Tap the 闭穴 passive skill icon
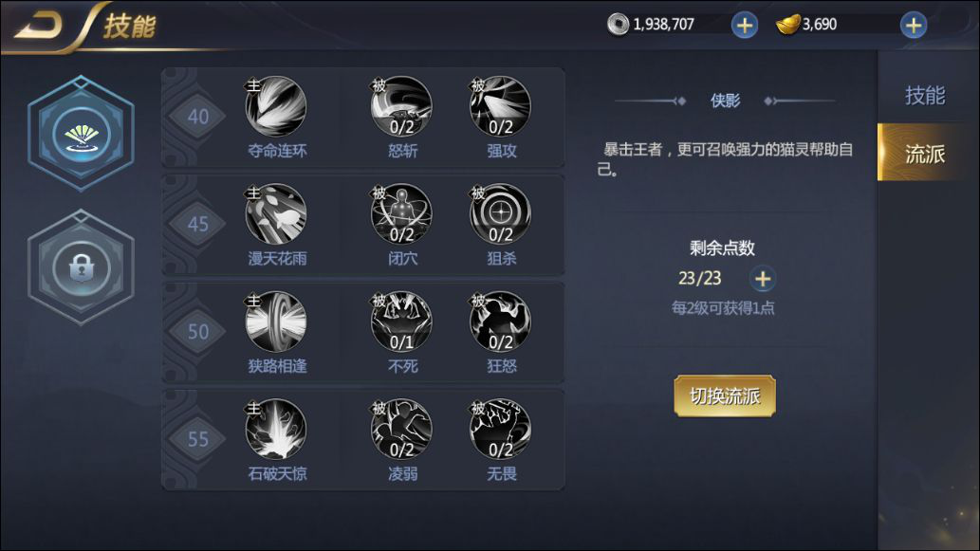The image size is (980, 551). pos(401,213)
